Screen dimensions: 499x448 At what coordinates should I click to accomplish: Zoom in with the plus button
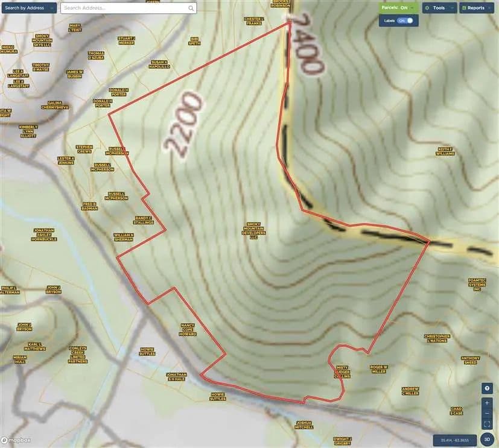(487, 402)
